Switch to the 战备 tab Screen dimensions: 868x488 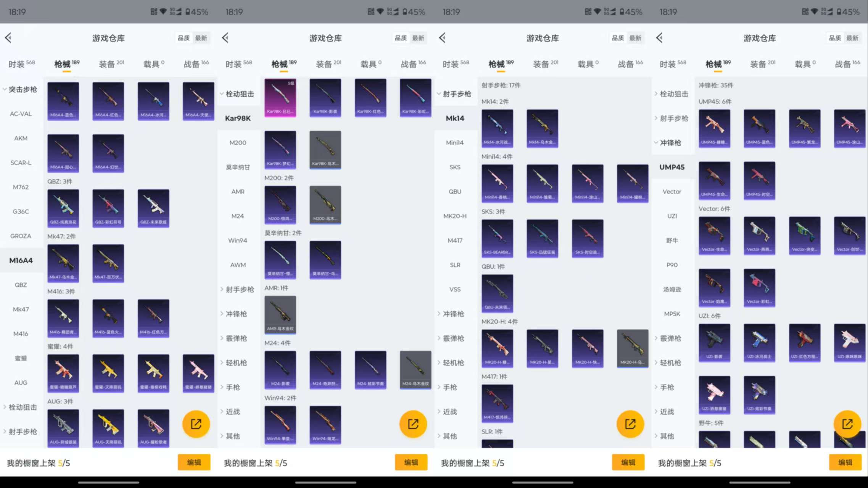point(193,64)
